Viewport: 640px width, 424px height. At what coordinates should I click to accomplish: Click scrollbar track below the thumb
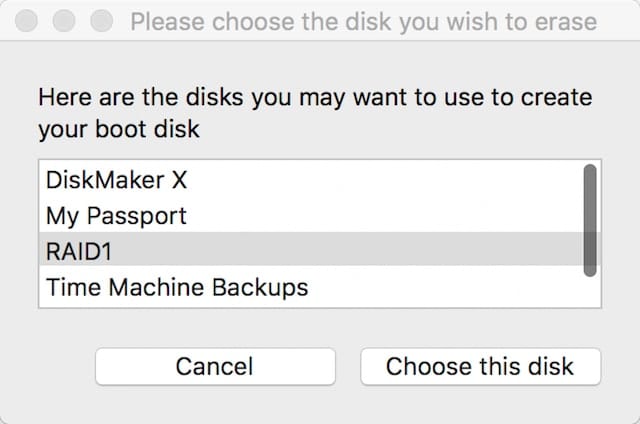tap(590, 292)
